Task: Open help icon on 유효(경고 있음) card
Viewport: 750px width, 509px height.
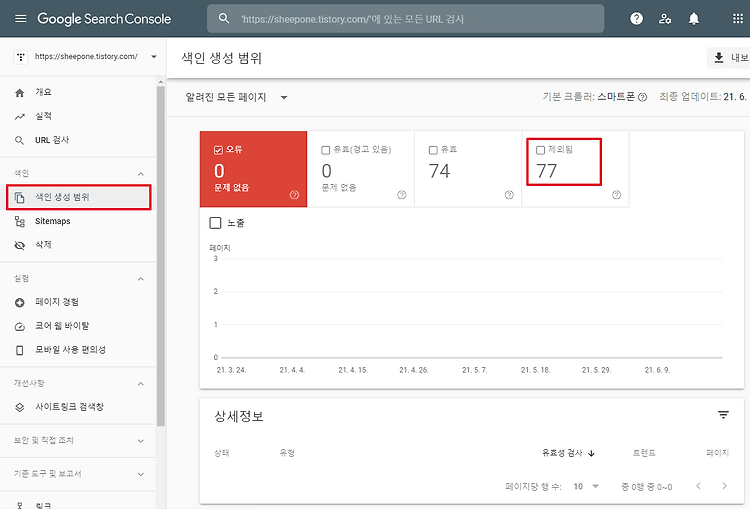Action: coord(402,195)
